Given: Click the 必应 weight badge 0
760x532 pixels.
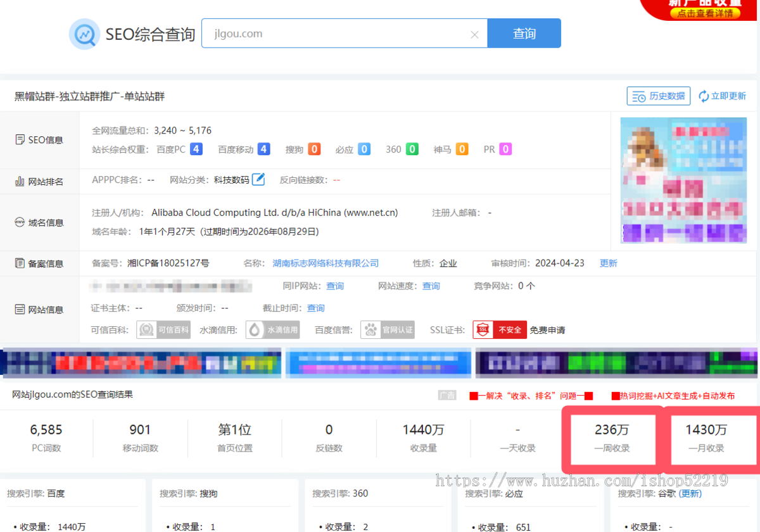Looking at the screenshot, I should 364,149.
